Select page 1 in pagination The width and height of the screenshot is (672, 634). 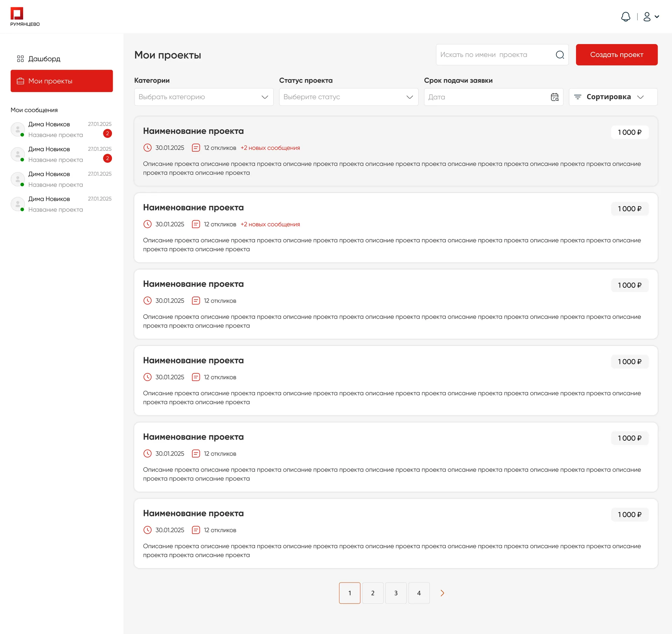coord(350,593)
